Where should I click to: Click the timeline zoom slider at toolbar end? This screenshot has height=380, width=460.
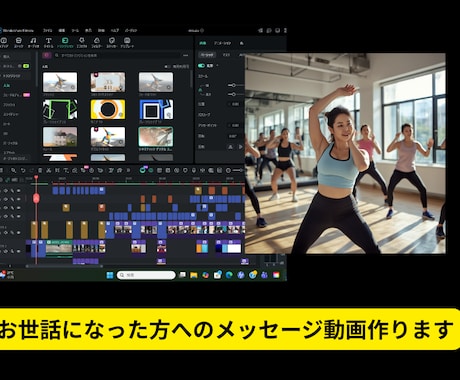pos(238,170)
